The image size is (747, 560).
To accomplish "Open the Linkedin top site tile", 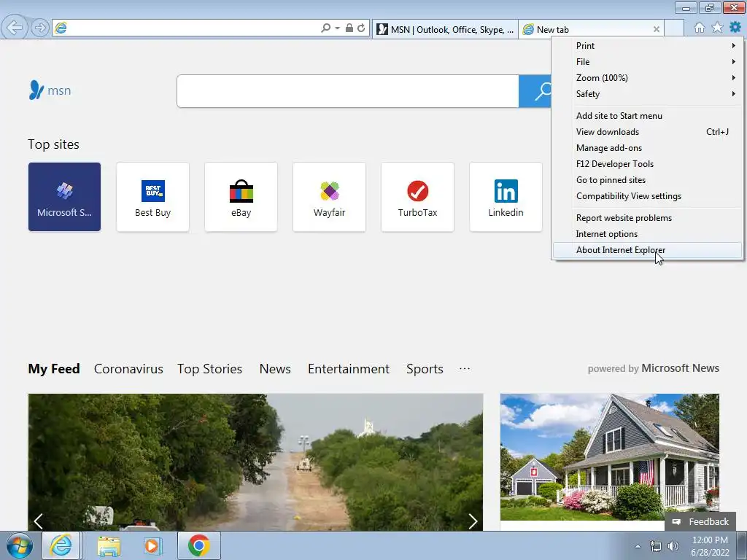I will point(506,197).
